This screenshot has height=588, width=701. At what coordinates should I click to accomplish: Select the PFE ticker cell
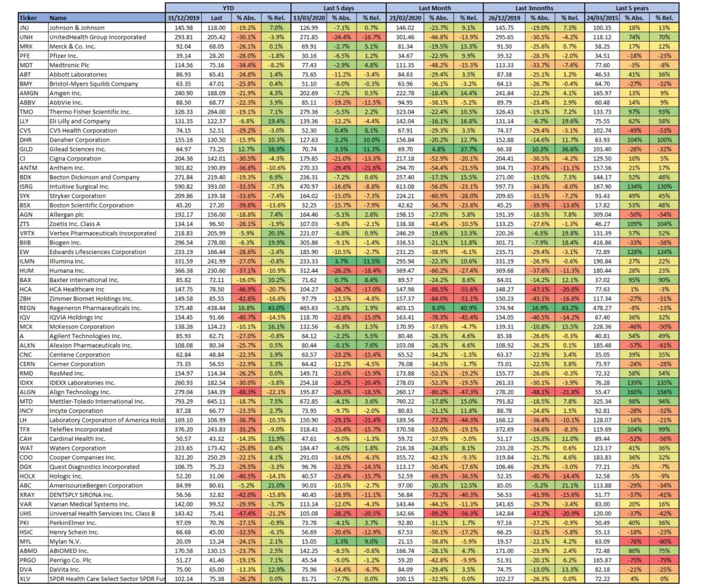(x=33, y=56)
